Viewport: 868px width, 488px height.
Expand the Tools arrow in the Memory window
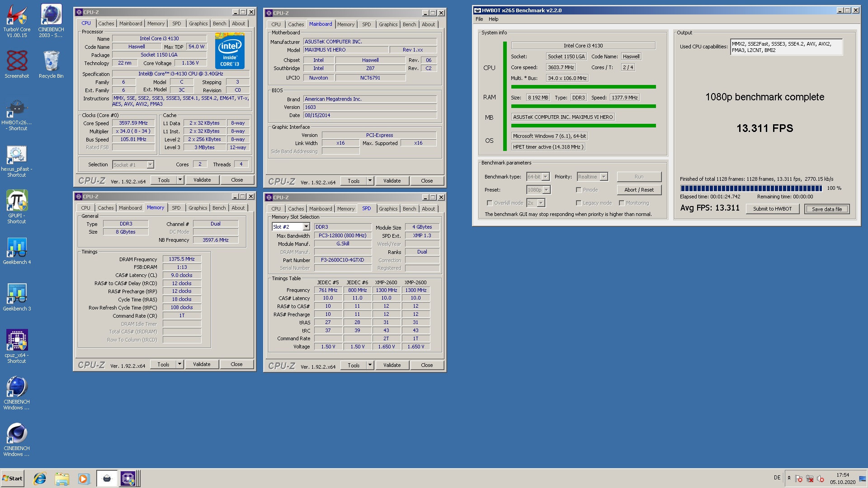(x=179, y=364)
